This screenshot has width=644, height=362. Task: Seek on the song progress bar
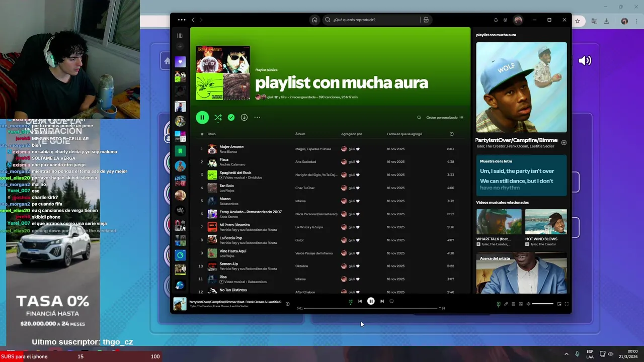371,308
